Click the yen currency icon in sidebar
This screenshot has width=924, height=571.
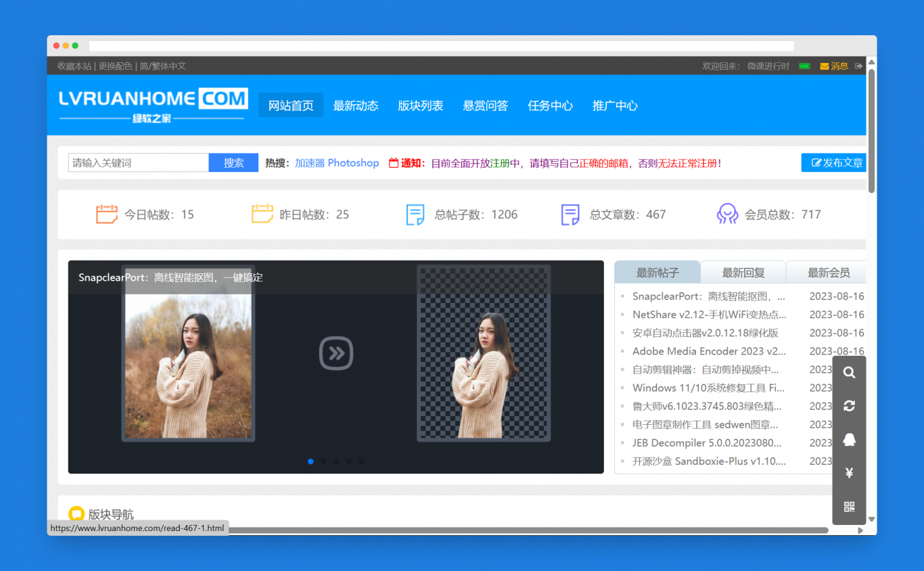tap(849, 473)
